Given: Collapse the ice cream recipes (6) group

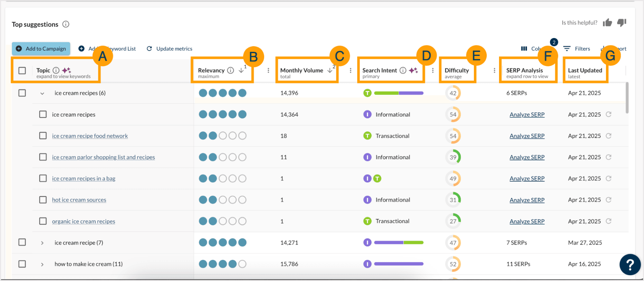Looking at the screenshot, I should (x=42, y=93).
